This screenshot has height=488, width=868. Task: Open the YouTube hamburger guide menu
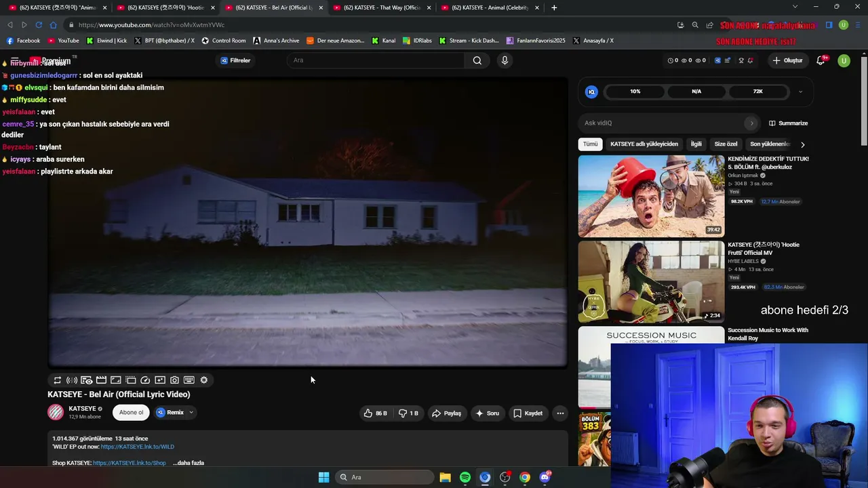(x=14, y=60)
